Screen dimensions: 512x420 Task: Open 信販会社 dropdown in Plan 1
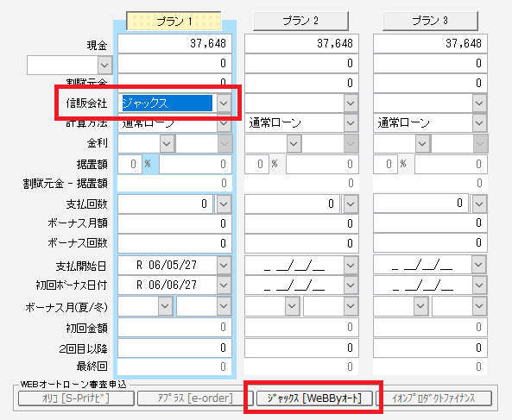click(x=224, y=103)
